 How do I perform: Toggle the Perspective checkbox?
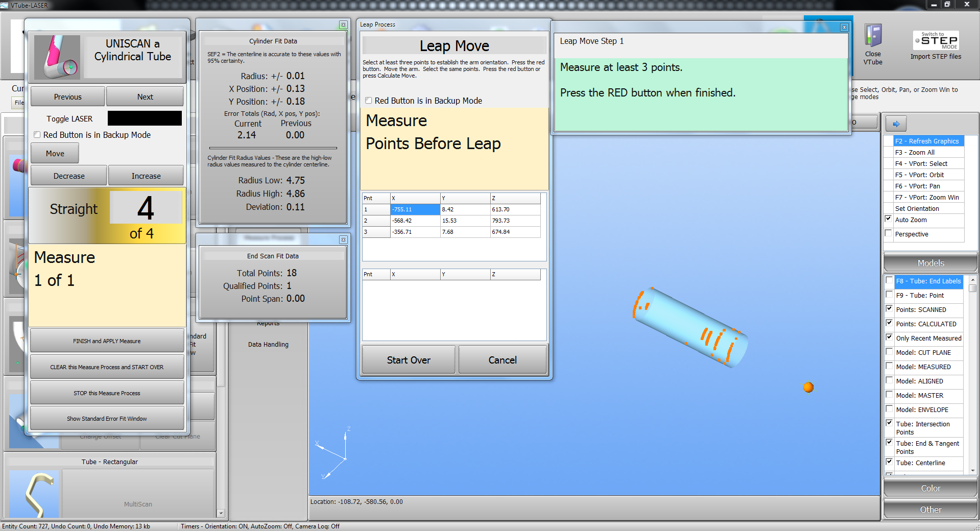click(x=889, y=234)
